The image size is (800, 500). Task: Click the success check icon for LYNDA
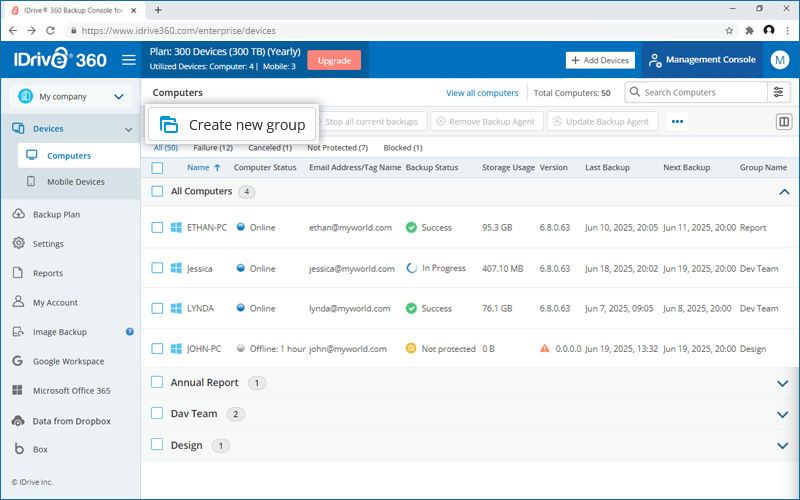tap(411, 308)
